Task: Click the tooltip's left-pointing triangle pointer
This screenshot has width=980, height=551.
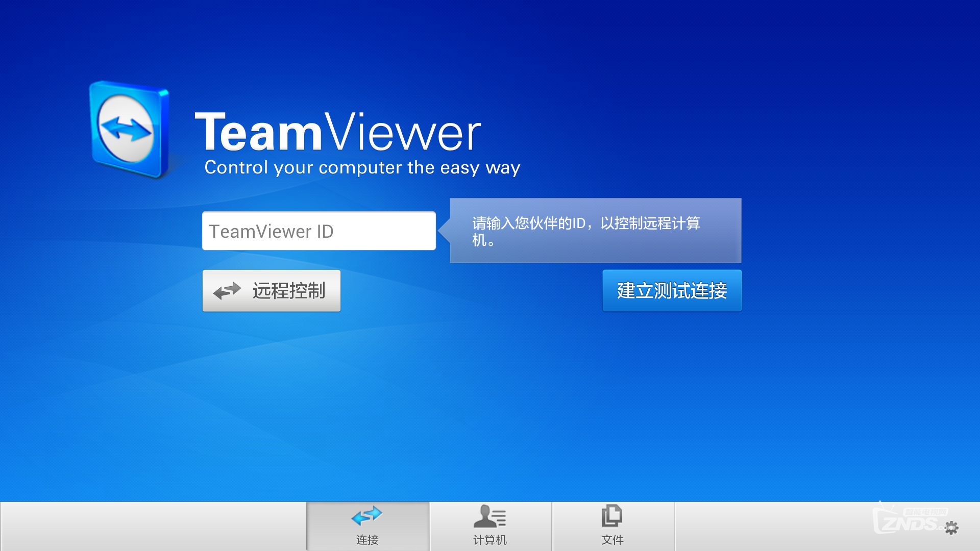Action: pos(444,231)
